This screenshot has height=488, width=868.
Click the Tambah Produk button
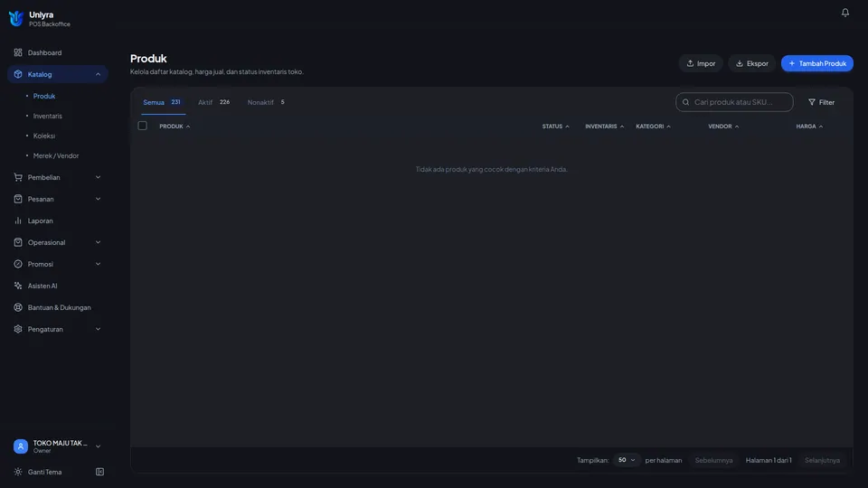coord(817,63)
